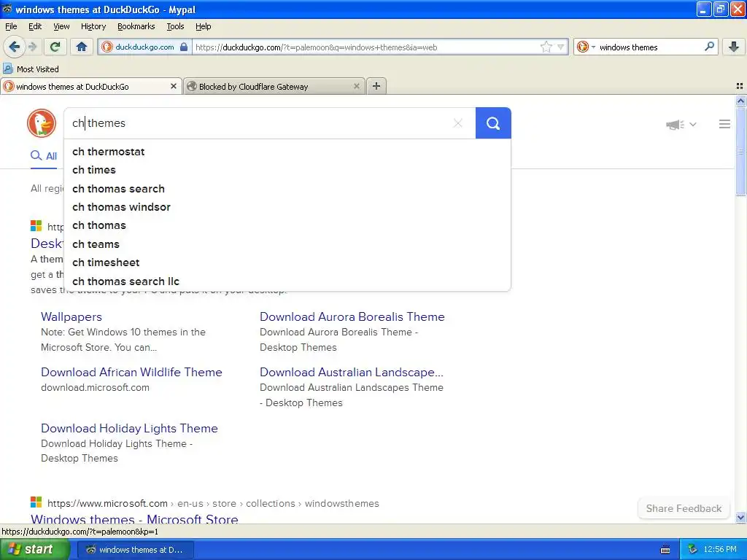
Task: Click magnifier in browser search box
Action: pos(709,47)
